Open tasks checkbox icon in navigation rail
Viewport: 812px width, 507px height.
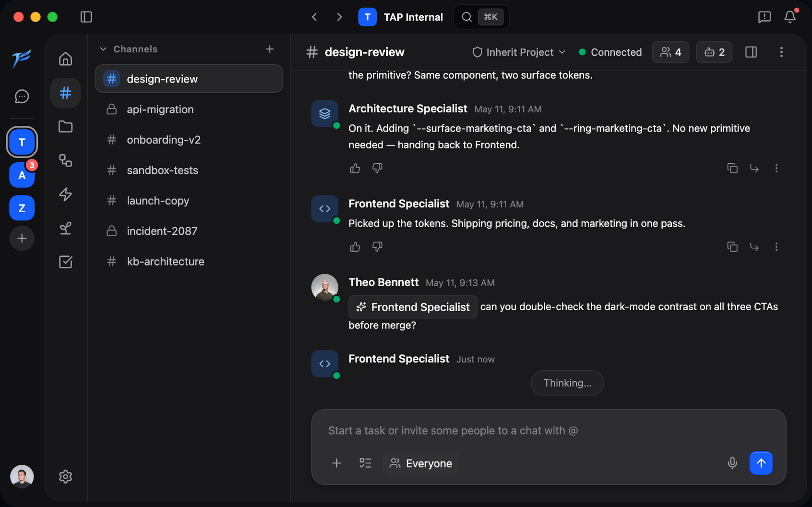click(x=65, y=262)
